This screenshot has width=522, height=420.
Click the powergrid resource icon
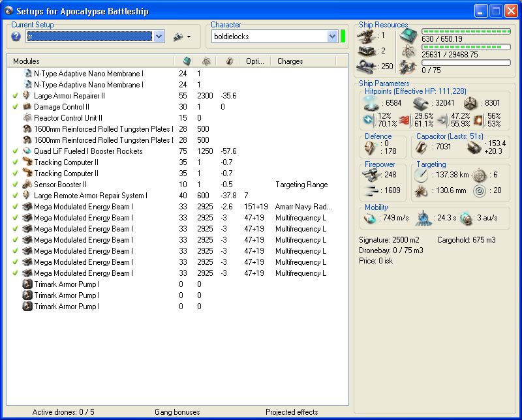click(408, 52)
